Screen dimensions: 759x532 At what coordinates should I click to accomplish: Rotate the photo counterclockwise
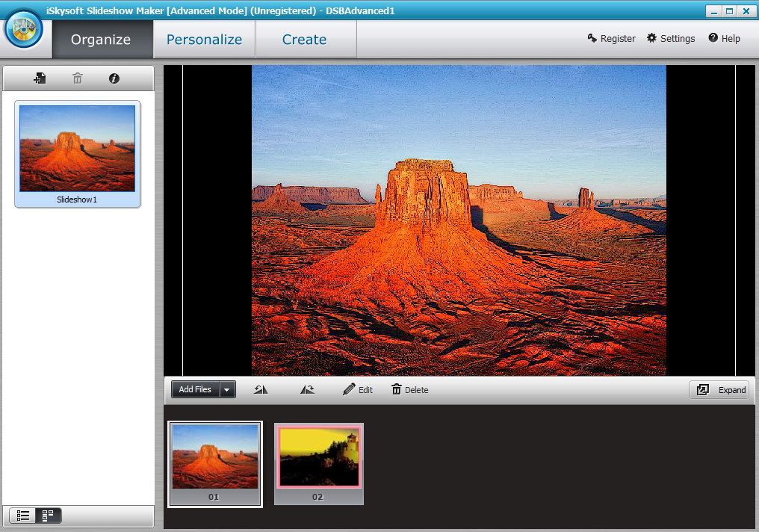tap(260, 389)
